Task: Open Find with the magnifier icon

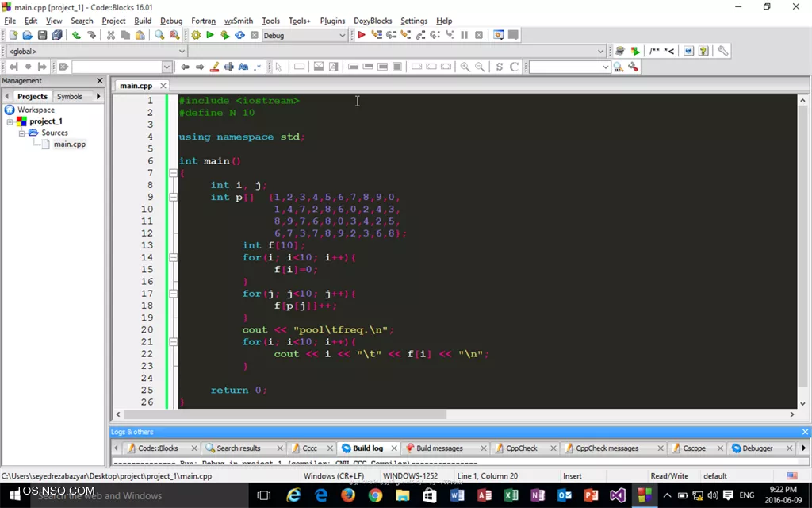Action: pyautogui.click(x=159, y=35)
